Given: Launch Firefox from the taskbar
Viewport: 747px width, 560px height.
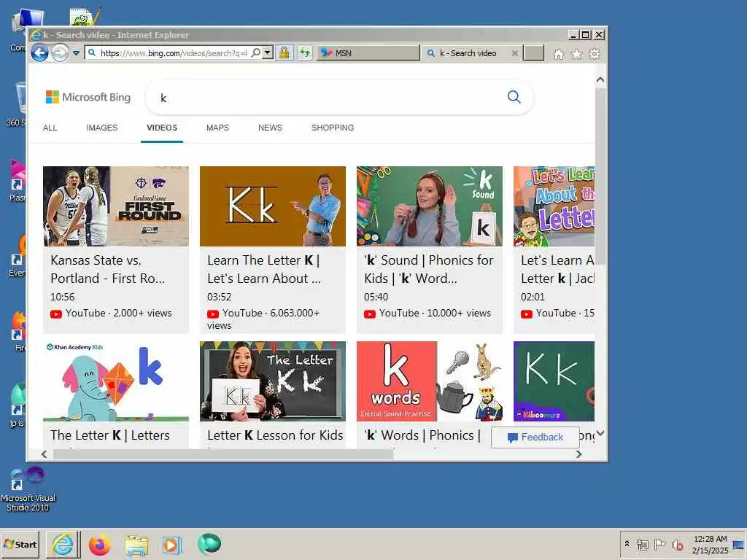Looking at the screenshot, I should point(99,544).
